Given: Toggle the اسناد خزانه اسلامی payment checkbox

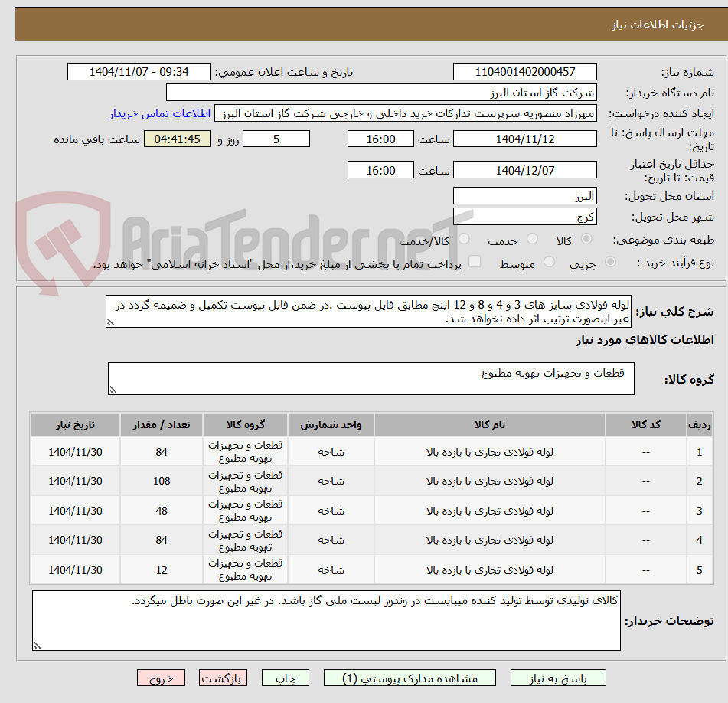Looking at the screenshot, I should 475,261.
